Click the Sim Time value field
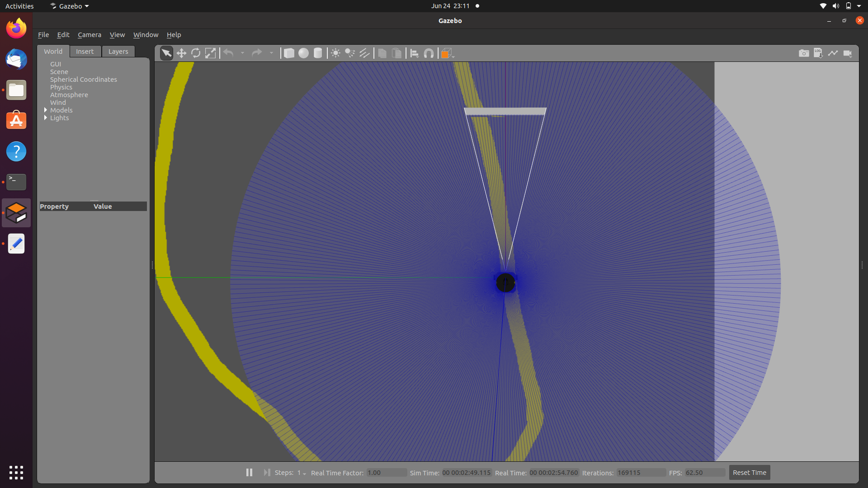Image resolution: width=868 pixels, height=488 pixels. click(x=467, y=473)
